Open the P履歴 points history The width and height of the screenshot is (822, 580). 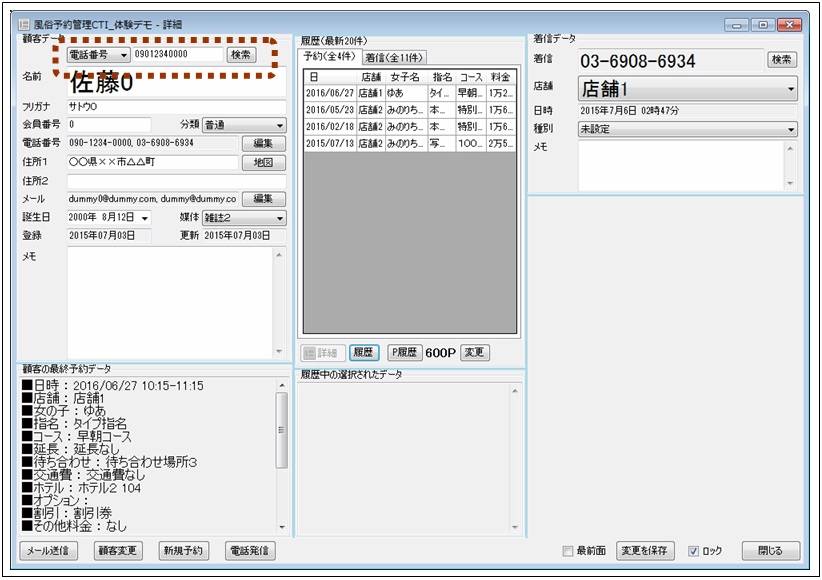point(404,353)
